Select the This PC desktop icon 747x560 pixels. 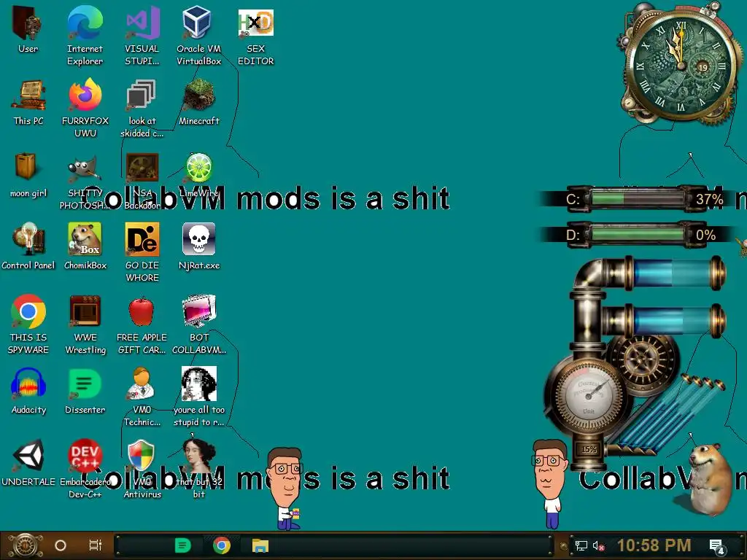click(28, 102)
